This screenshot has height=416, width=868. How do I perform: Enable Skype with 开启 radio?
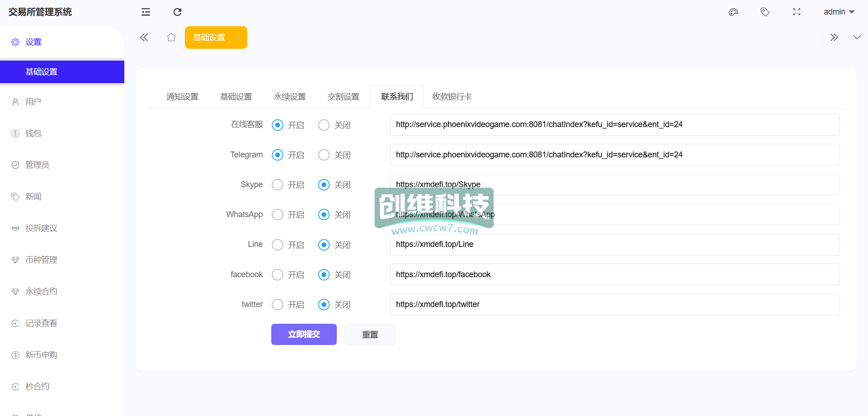click(278, 185)
